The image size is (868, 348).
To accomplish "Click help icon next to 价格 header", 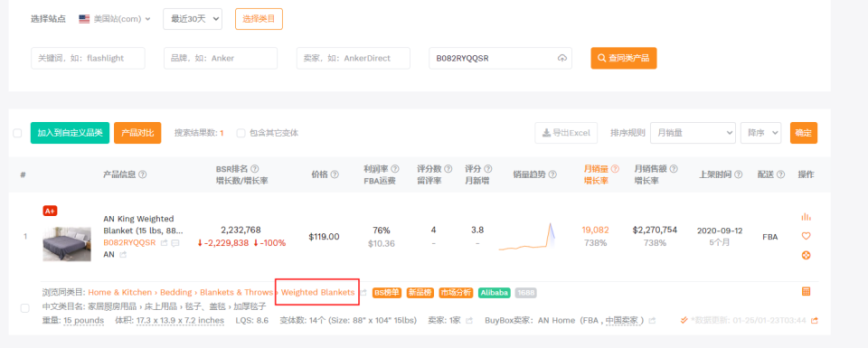I will click(x=335, y=174).
